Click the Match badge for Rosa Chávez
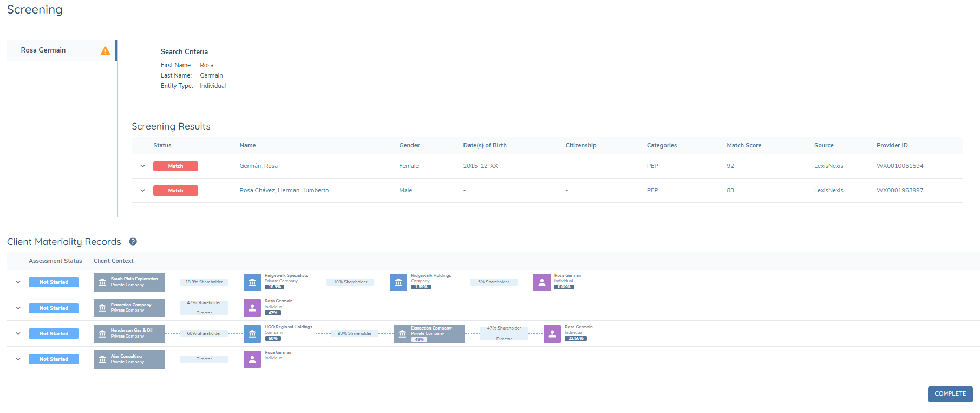980x413 pixels. pos(175,191)
